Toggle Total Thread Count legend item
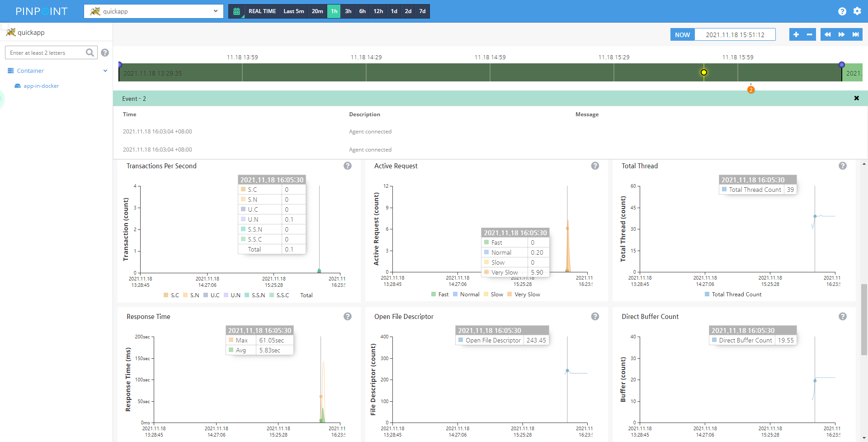868x442 pixels. click(x=733, y=295)
